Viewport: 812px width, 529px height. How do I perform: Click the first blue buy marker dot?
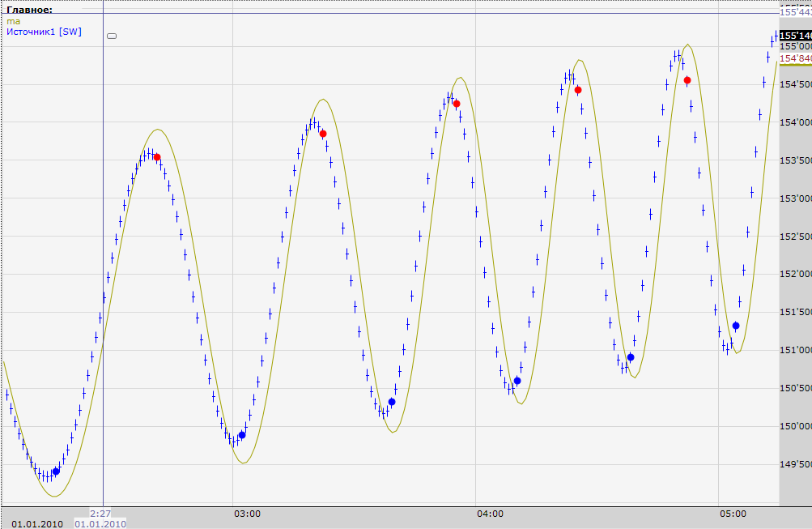click(x=56, y=471)
